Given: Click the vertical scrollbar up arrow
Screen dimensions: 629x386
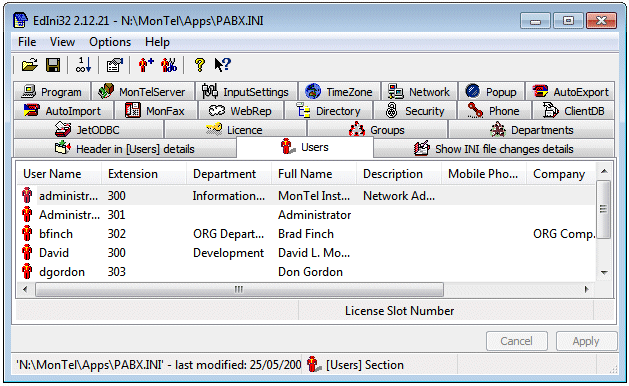Looking at the screenshot, I should [x=604, y=172].
